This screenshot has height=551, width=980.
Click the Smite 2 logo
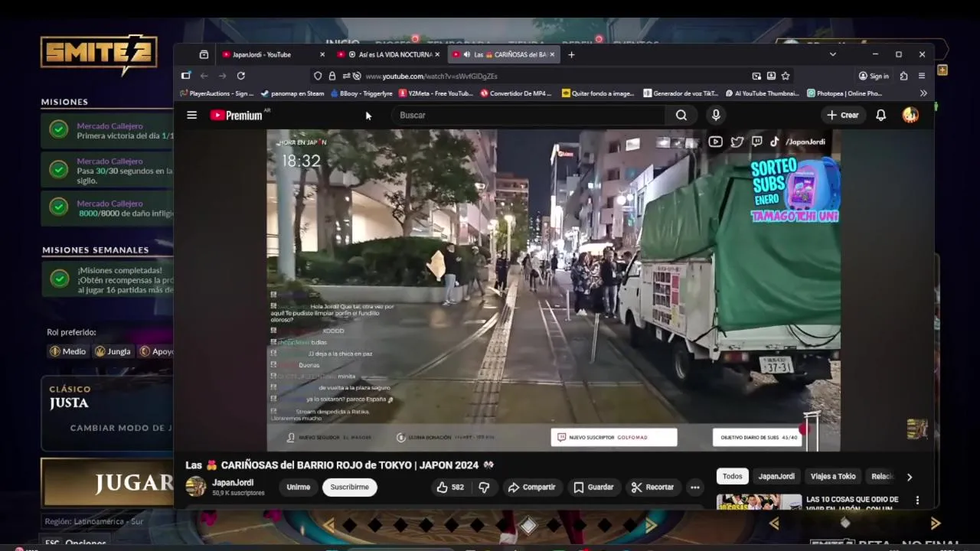click(x=99, y=54)
